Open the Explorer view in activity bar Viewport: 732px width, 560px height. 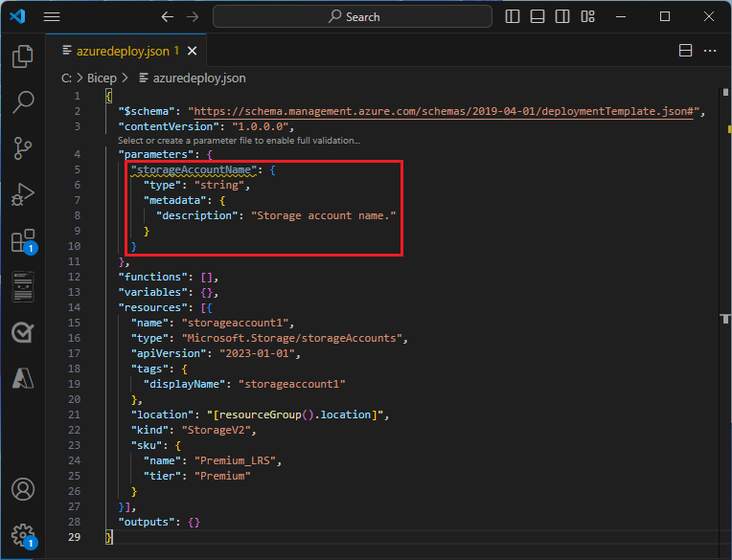(x=22, y=56)
